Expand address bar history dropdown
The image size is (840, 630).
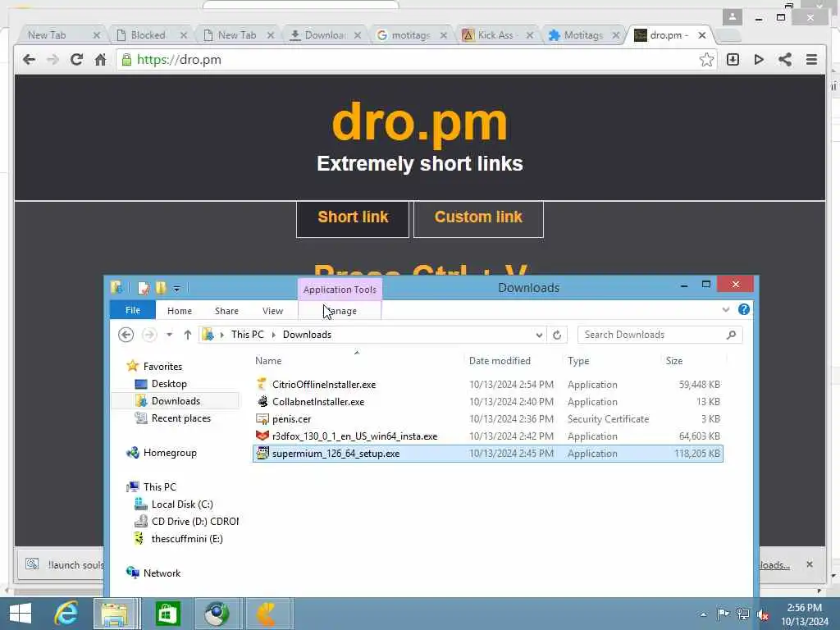point(539,335)
